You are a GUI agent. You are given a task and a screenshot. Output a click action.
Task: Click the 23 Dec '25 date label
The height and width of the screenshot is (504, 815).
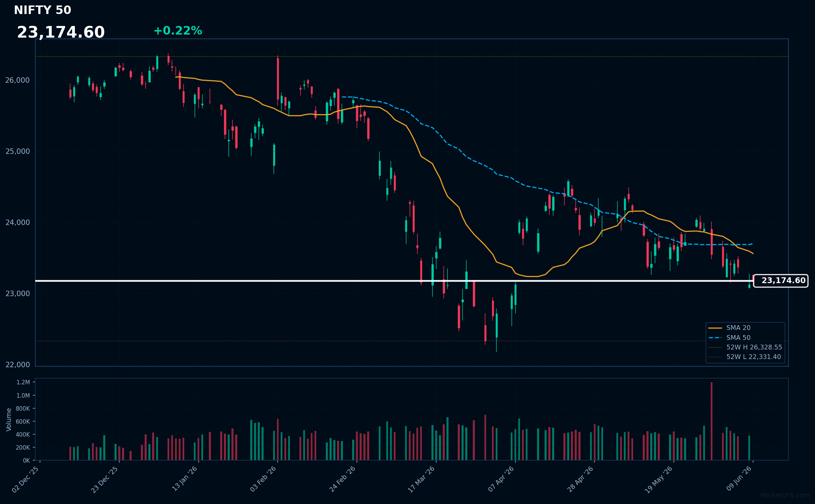pos(105,479)
